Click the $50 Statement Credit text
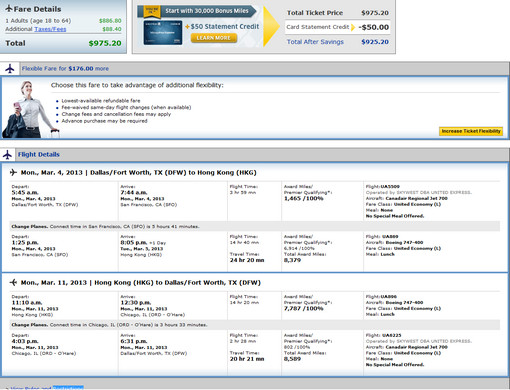The width and height of the screenshot is (510, 390). click(225, 26)
